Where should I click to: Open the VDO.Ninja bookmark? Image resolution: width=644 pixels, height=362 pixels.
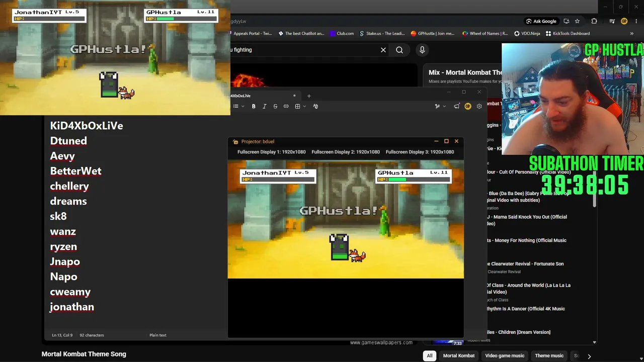(x=527, y=34)
